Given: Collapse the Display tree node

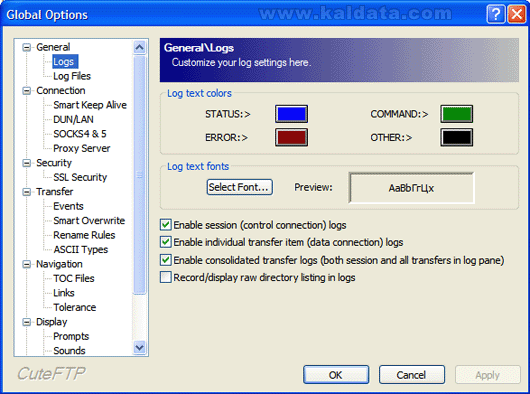Looking at the screenshot, I should [26, 322].
